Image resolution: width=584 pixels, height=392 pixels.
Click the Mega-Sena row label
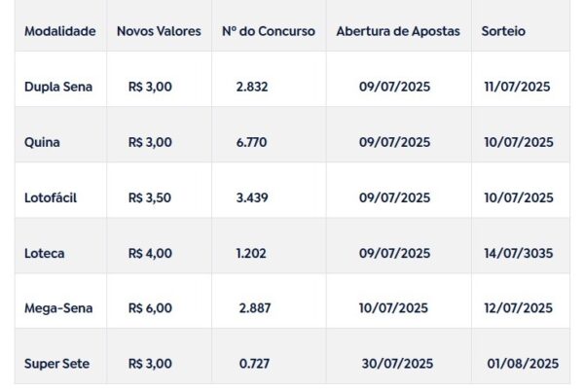(x=57, y=308)
